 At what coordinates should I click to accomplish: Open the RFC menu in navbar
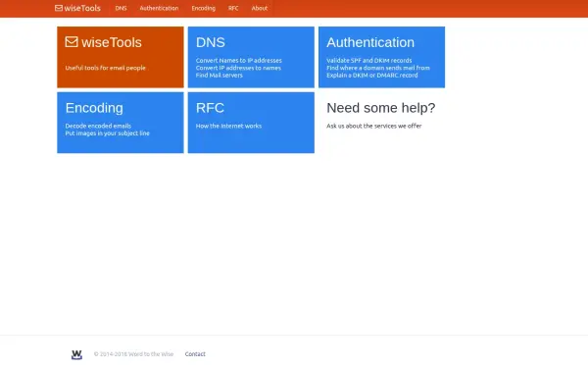[x=233, y=8]
